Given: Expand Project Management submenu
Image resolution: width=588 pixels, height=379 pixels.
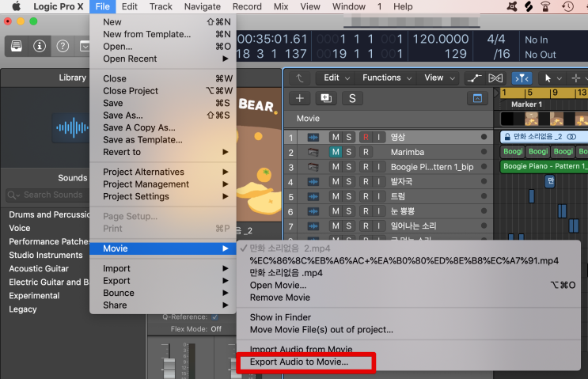Looking at the screenshot, I should (x=163, y=184).
